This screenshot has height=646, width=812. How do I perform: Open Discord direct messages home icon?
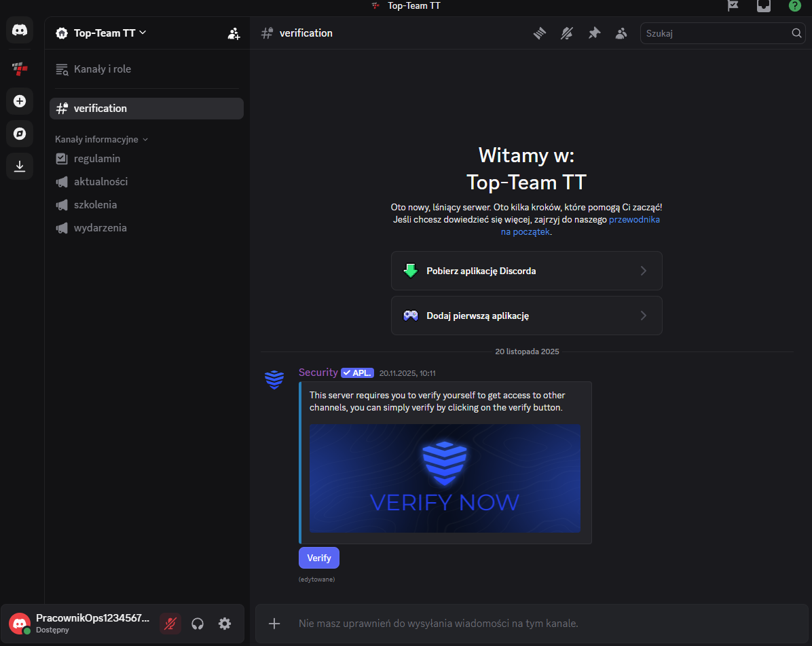20,30
